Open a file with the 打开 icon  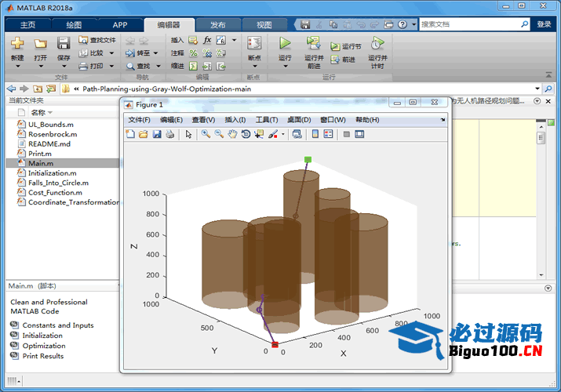tap(41, 44)
